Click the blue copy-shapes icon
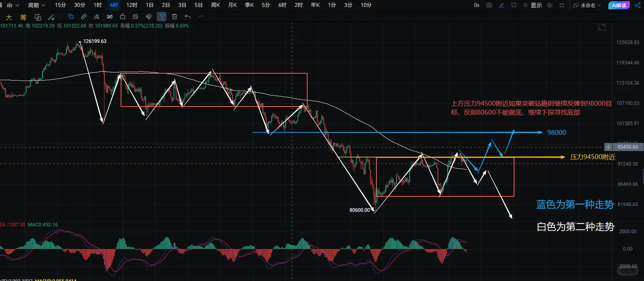This screenshot has width=644, height=281. pos(71,17)
